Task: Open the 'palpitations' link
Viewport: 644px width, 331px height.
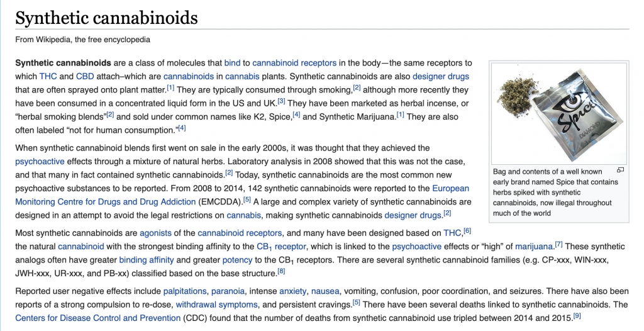Action: click(185, 291)
